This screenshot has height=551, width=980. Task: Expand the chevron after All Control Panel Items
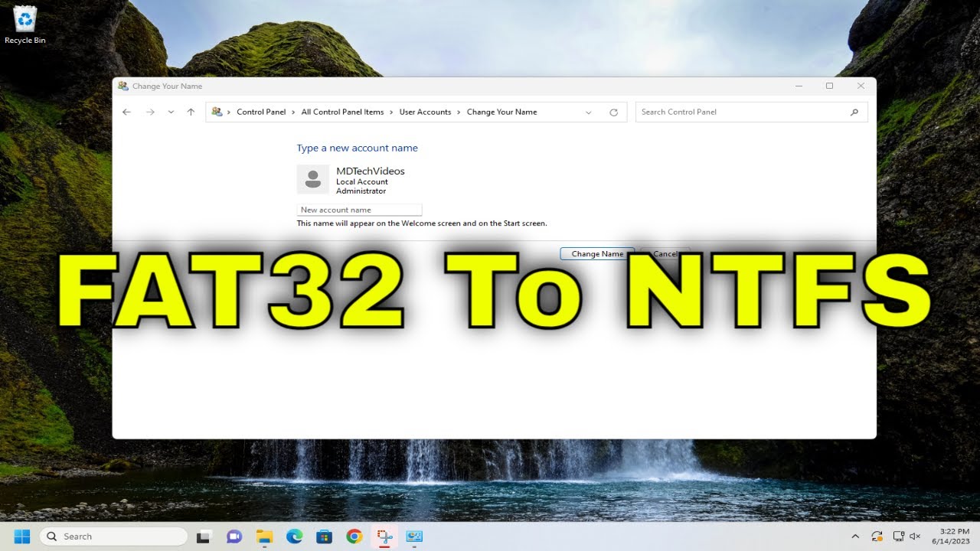coord(392,112)
